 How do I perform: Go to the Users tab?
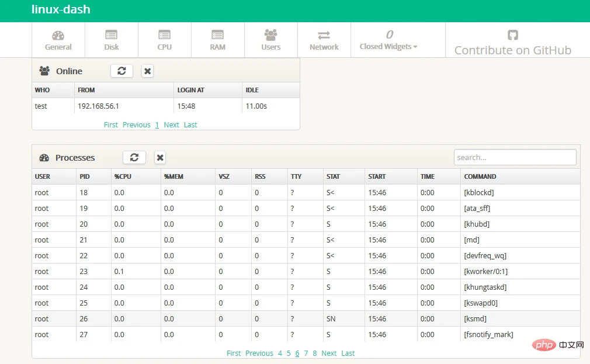click(271, 40)
